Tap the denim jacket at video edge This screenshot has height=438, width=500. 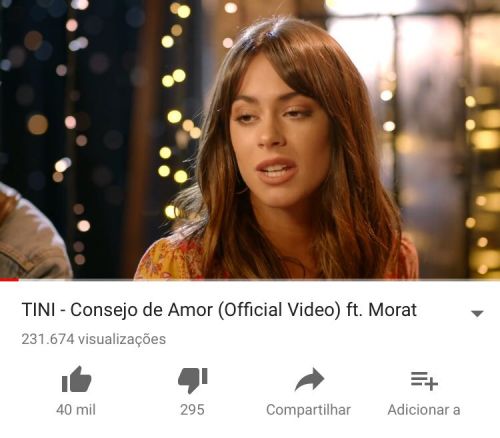[32, 233]
